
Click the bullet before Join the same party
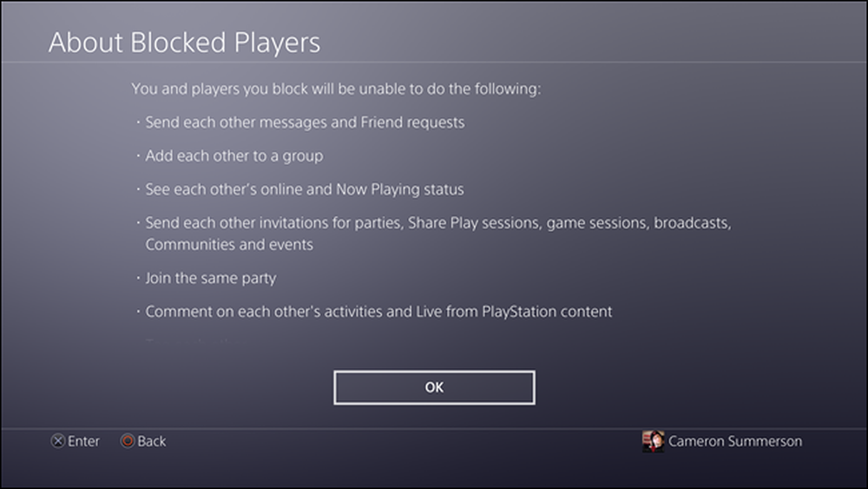[x=138, y=277]
